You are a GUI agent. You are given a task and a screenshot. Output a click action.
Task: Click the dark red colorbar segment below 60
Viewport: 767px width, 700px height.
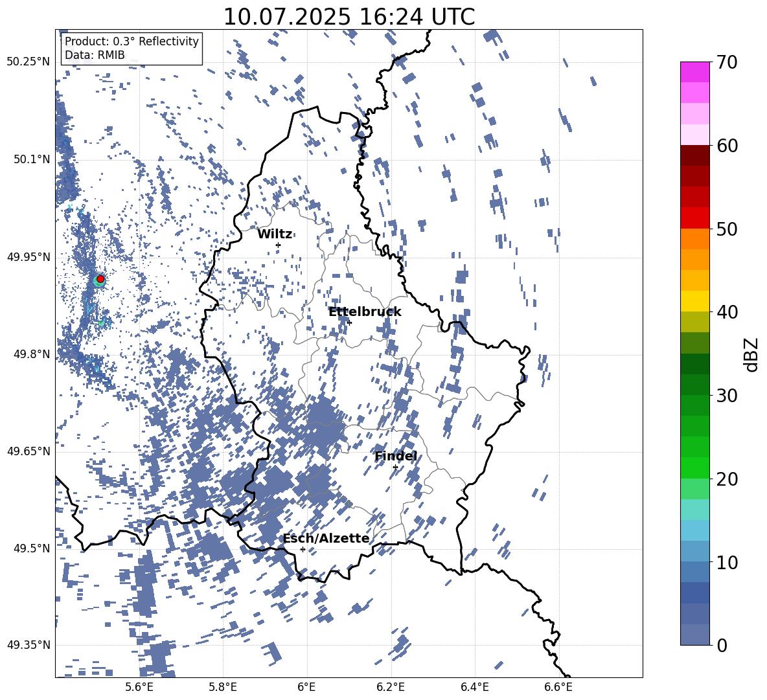(x=695, y=155)
